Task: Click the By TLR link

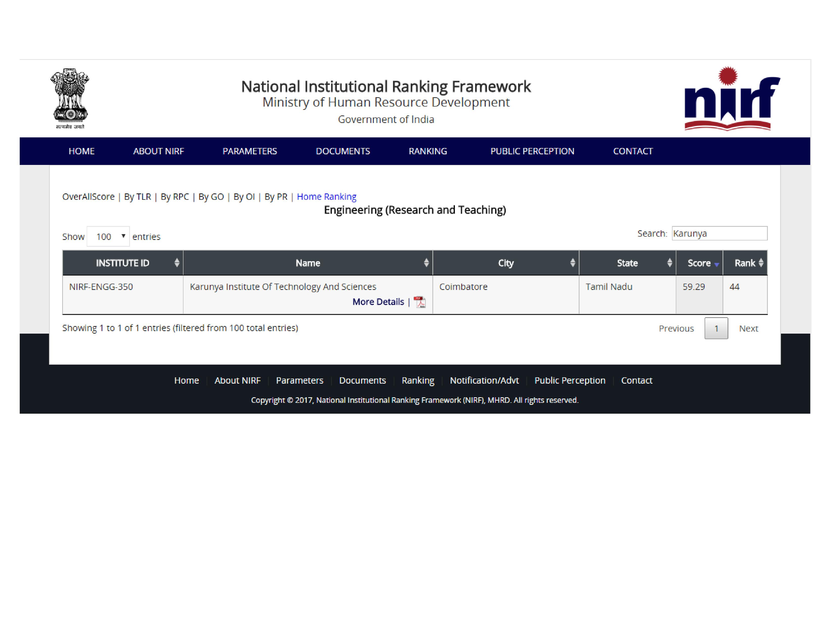Action: tap(137, 196)
